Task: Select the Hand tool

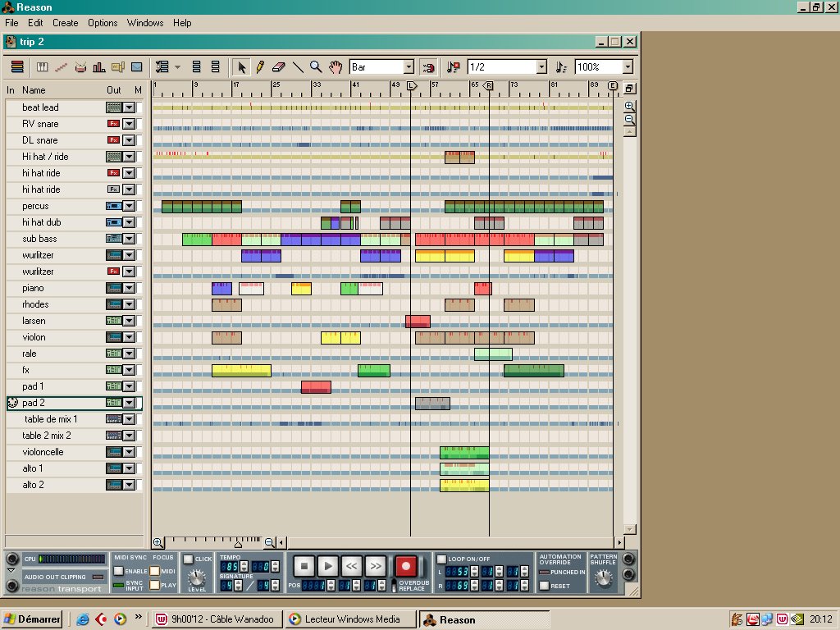Action: (x=336, y=67)
